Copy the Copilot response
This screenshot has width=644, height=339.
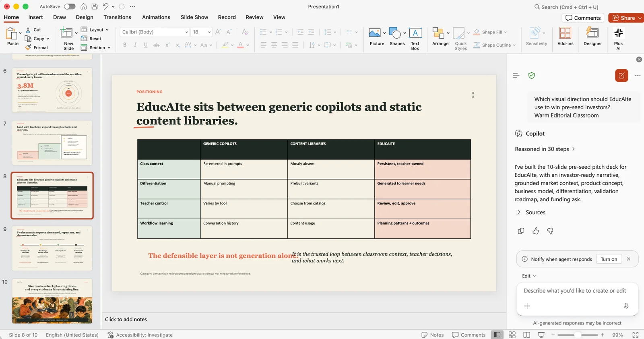[x=521, y=231]
